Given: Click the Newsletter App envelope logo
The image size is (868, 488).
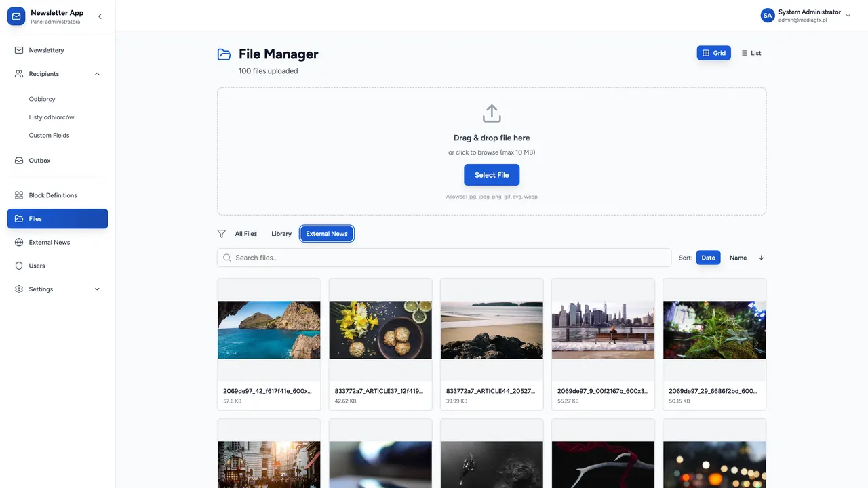Looking at the screenshot, I should click(x=16, y=16).
